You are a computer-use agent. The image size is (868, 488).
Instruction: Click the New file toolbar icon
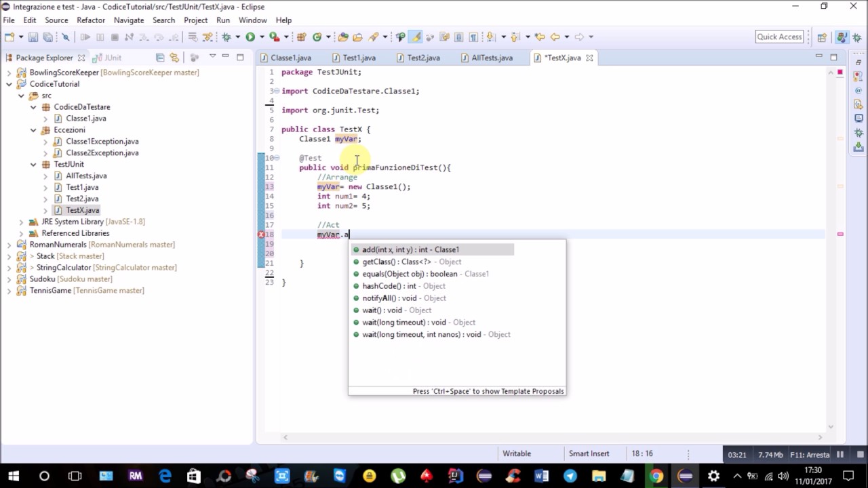(9, 37)
